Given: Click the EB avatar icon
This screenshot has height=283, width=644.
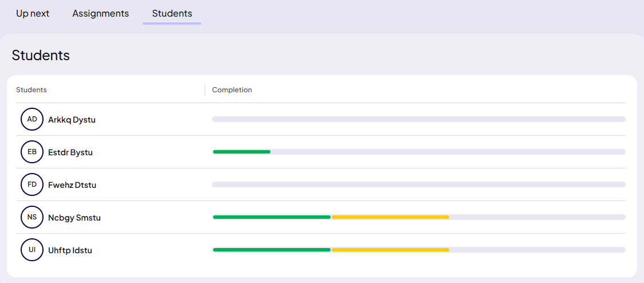Looking at the screenshot, I should [x=32, y=152].
